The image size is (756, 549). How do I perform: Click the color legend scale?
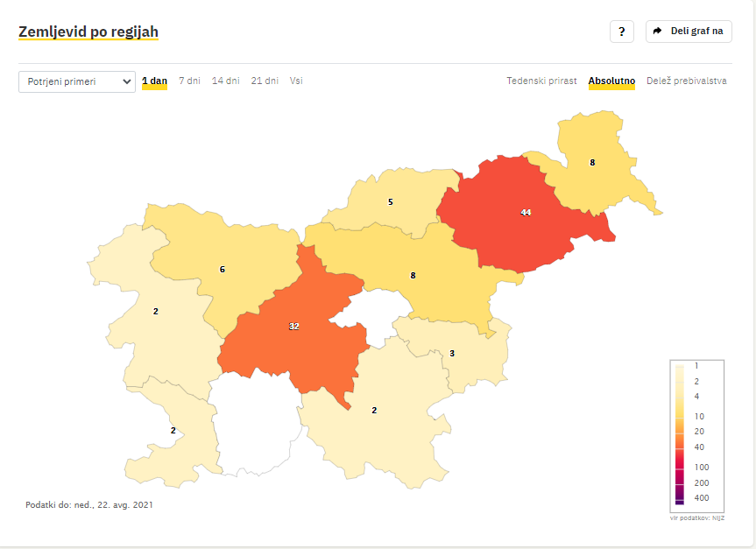696,436
